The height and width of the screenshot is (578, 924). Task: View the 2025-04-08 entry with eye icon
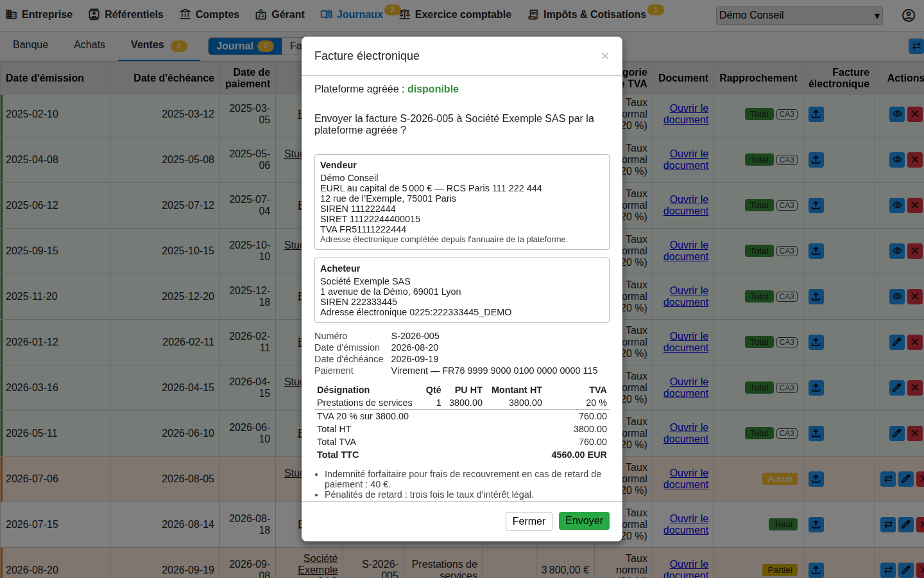[x=897, y=160]
